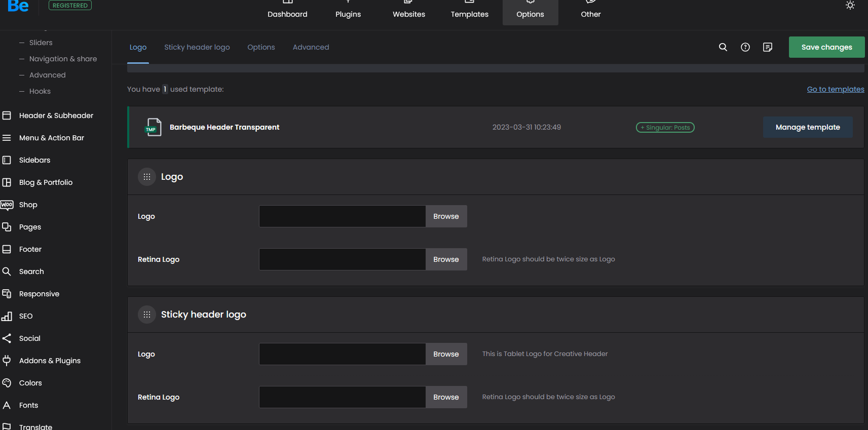868x430 pixels.
Task: Click the Fonts letter A icon
Action: (x=7, y=405)
